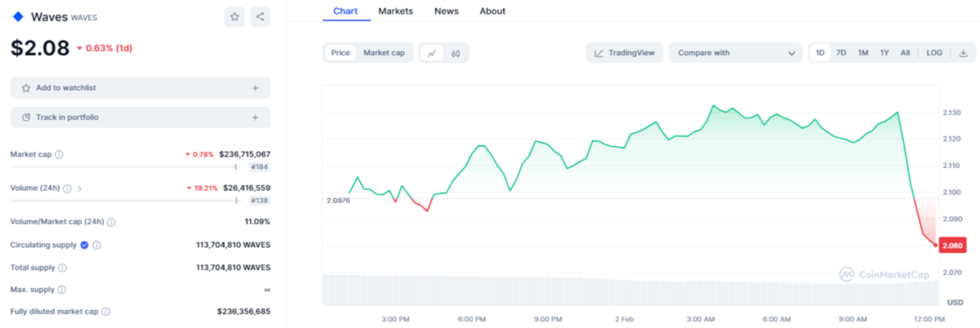Click Add to watchlist button
Screen dimensions: 980x328
pos(140,87)
